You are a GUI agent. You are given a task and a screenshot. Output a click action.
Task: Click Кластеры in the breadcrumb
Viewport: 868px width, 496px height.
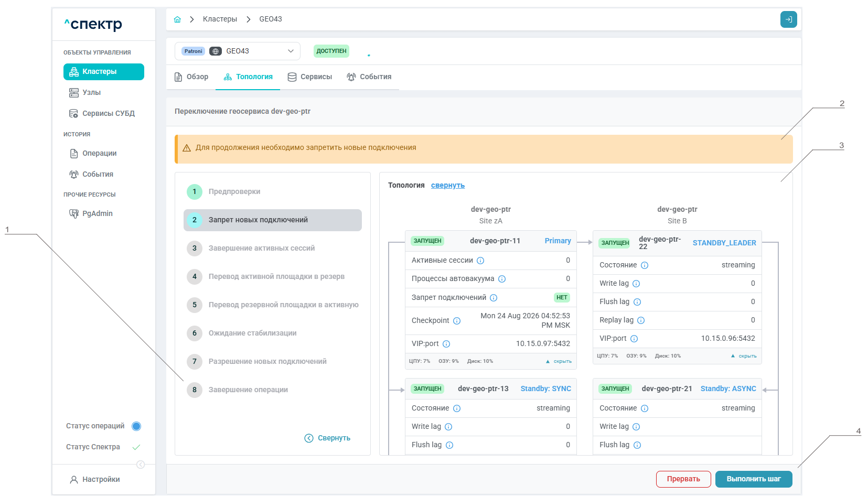coord(220,19)
